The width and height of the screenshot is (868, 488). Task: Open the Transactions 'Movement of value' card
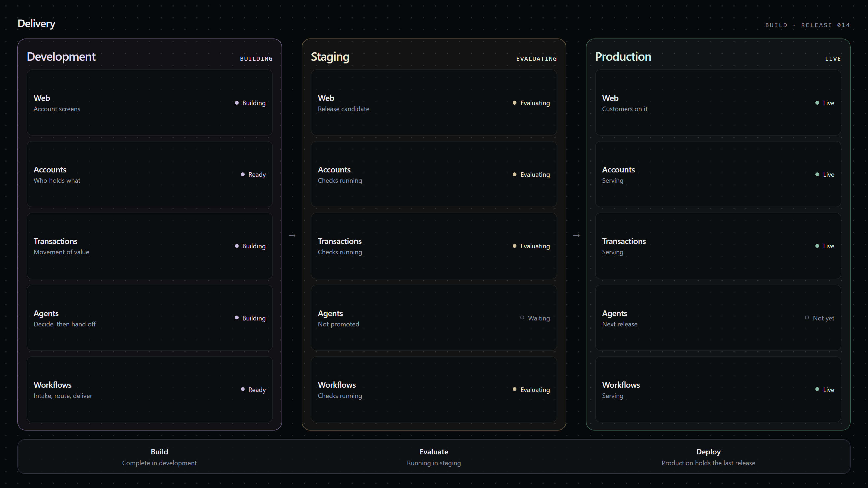point(150,246)
